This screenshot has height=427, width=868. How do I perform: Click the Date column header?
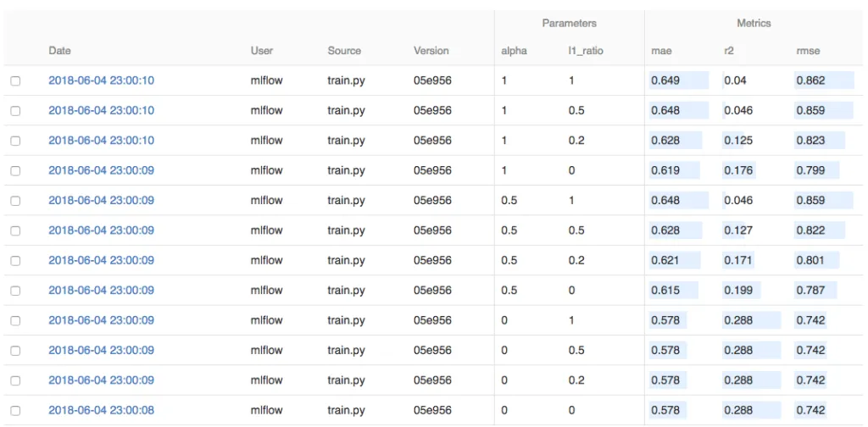pyautogui.click(x=59, y=51)
